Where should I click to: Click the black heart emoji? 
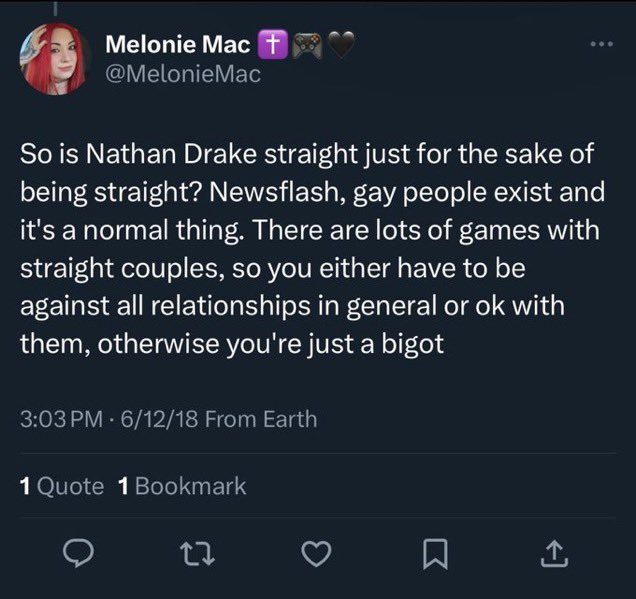pos(341,45)
